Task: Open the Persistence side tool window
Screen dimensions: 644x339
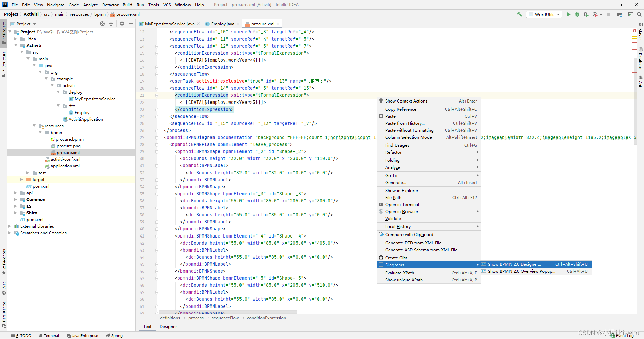Action: (4, 314)
